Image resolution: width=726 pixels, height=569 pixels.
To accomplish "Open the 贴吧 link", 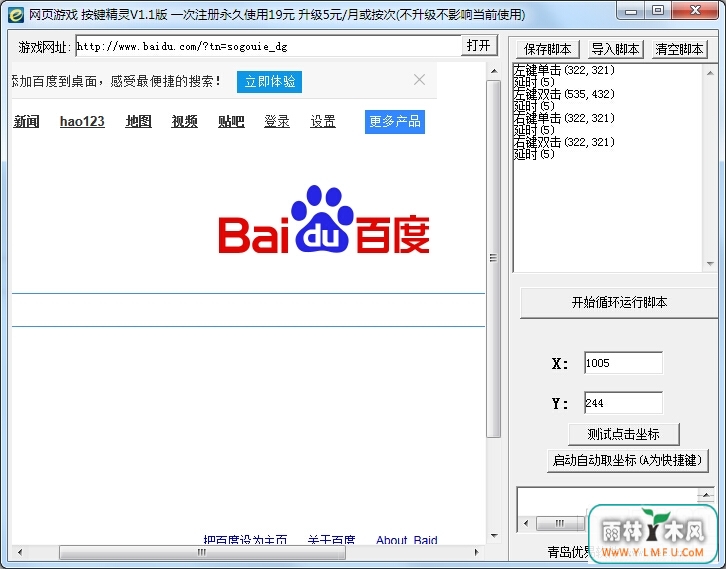I will click(231, 121).
